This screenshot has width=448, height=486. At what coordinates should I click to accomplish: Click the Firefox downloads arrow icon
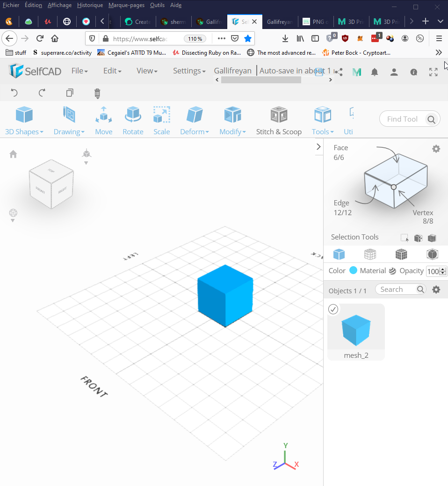(285, 38)
